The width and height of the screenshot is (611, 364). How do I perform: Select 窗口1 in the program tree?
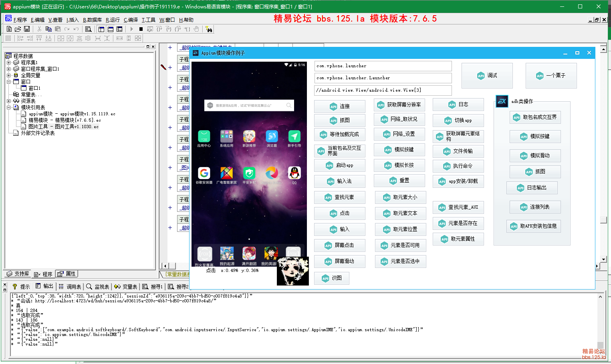coord(34,88)
